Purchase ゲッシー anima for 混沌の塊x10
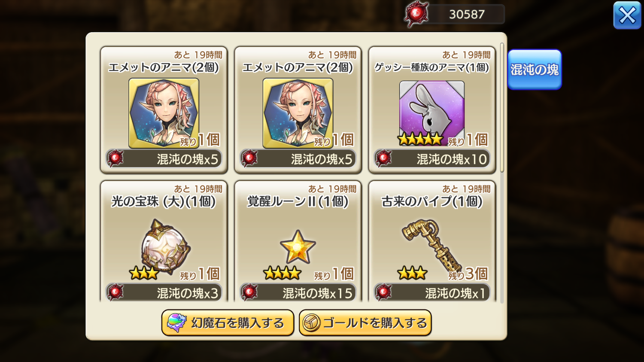Screen dimensions: 644x362 click(x=431, y=159)
